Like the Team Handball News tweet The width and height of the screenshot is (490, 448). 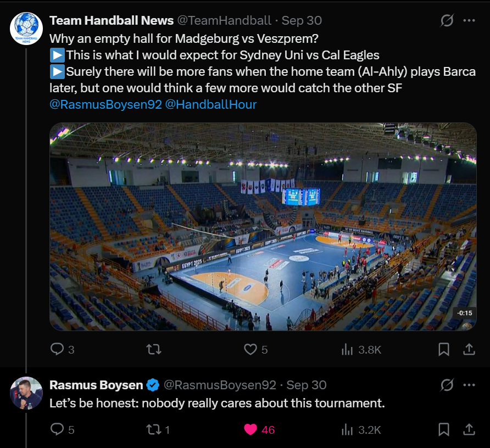(x=250, y=349)
